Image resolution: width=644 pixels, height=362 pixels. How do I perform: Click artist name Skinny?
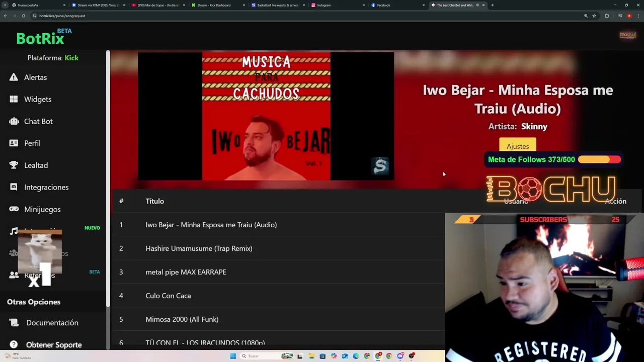pyautogui.click(x=534, y=127)
